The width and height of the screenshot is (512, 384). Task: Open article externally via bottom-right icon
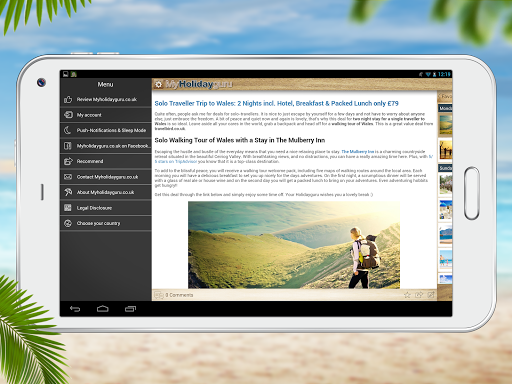point(431,295)
